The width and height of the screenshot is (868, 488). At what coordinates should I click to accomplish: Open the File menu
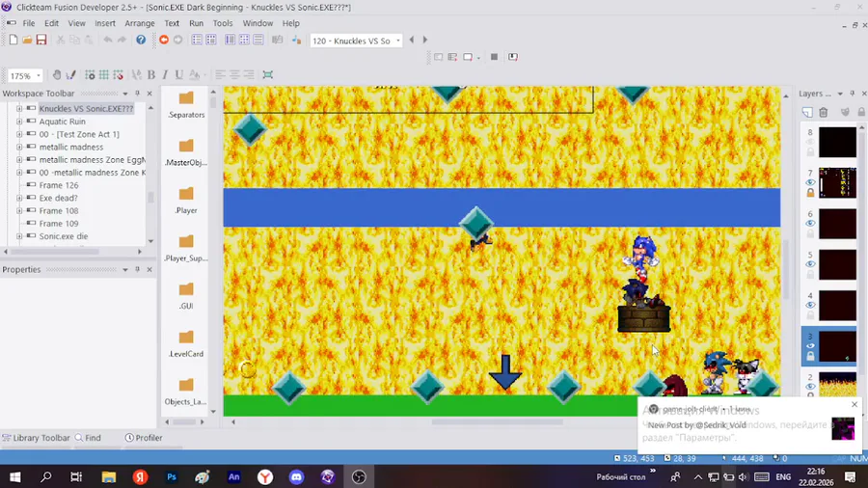point(29,23)
